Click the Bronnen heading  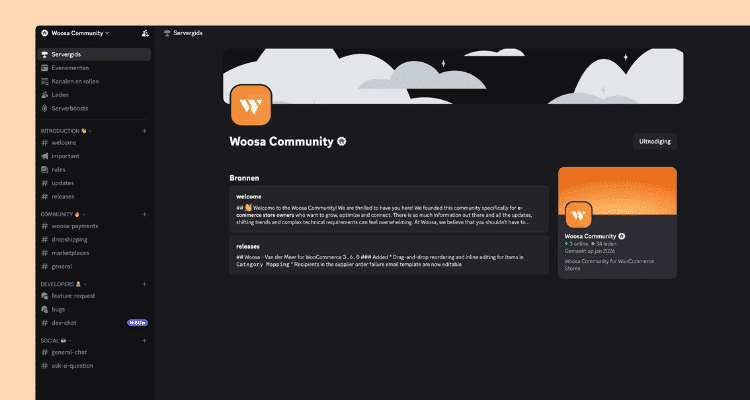pyautogui.click(x=244, y=178)
